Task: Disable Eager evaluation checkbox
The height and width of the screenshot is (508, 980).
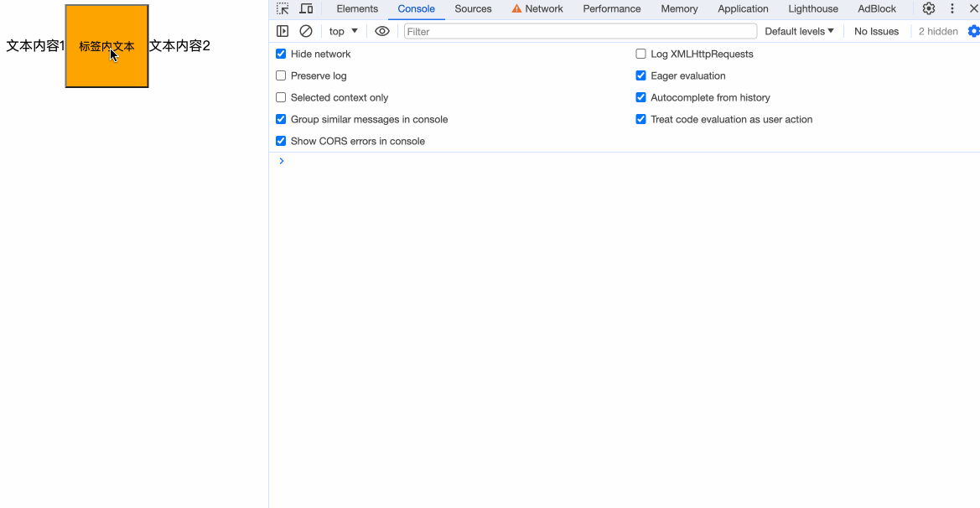Action: [641, 75]
